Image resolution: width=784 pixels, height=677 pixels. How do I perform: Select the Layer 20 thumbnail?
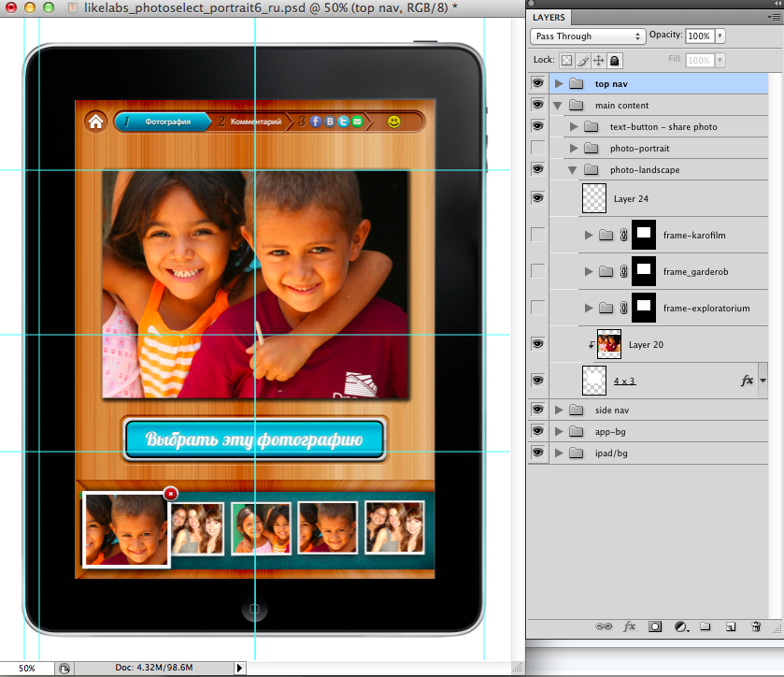click(x=609, y=344)
